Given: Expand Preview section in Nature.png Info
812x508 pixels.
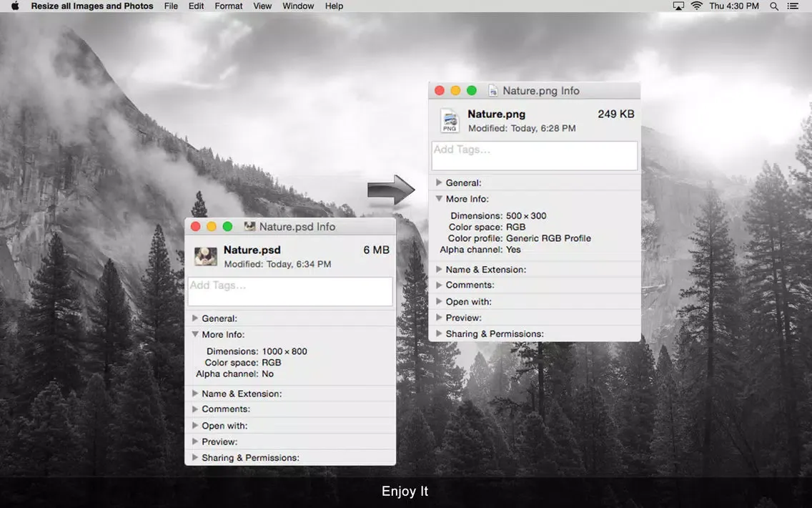Looking at the screenshot, I should 439,317.
